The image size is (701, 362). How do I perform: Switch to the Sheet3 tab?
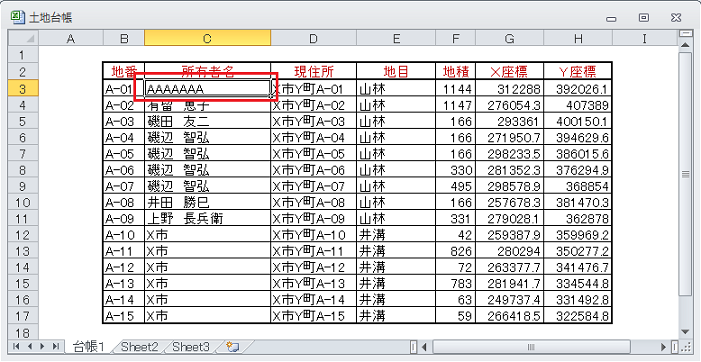point(191,346)
